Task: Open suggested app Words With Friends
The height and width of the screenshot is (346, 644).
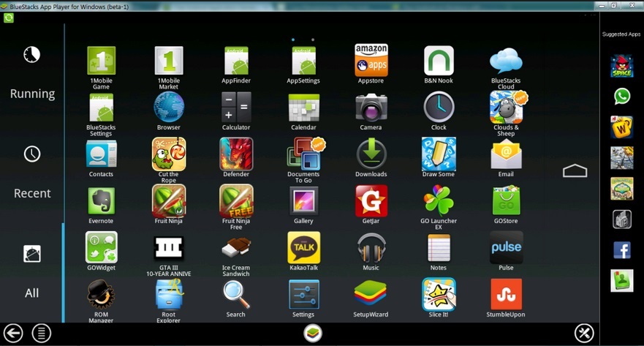Action: pos(622,127)
